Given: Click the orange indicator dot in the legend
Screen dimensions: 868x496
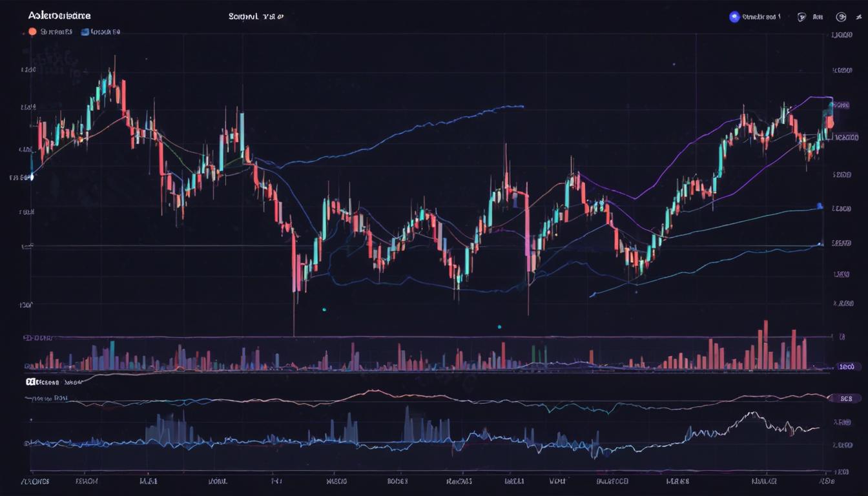Looking at the screenshot, I should 32,31.
